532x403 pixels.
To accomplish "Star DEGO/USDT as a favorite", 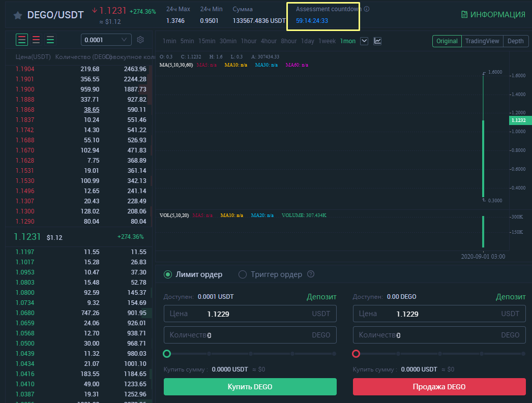I will tap(18, 15).
